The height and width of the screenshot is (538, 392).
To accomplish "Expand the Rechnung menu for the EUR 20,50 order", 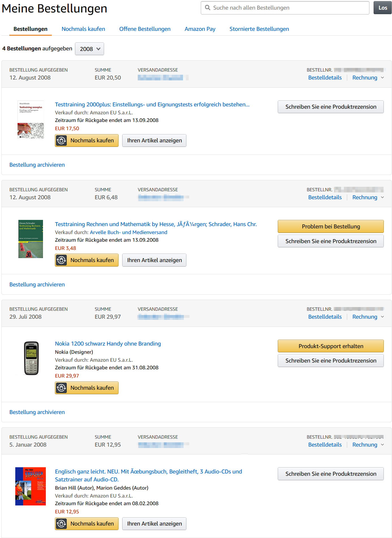I will 368,78.
